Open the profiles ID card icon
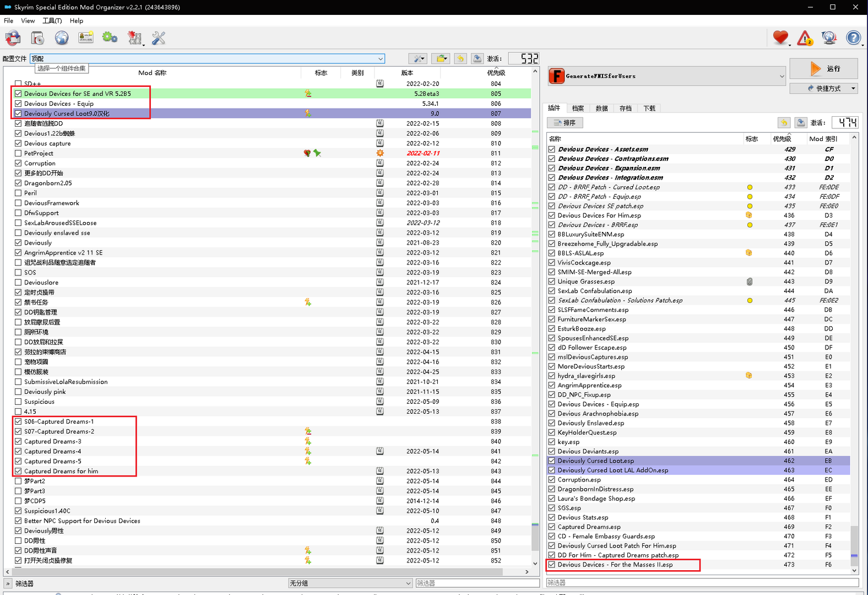The height and width of the screenshot is (595, 868). point(86,38)
